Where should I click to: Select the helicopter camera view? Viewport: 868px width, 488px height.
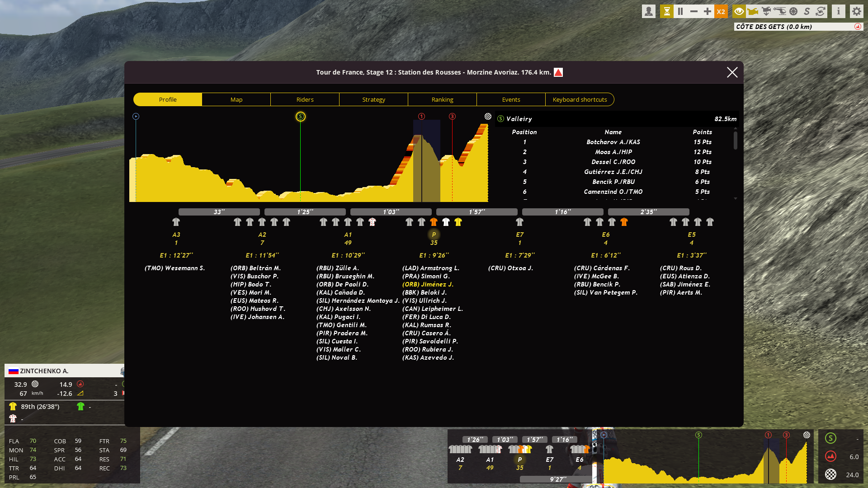point(780,11)
